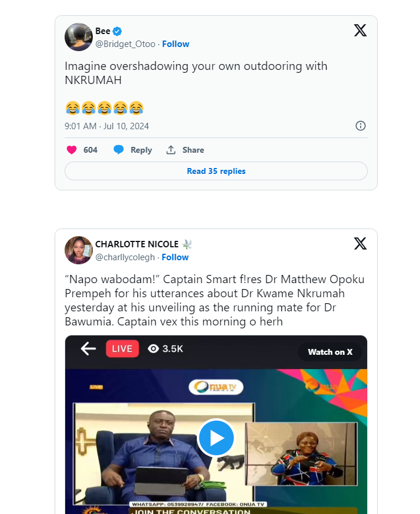Like Bee's tweet with heart icon
The height and width of the screenshot is (514, 420).
72,150
